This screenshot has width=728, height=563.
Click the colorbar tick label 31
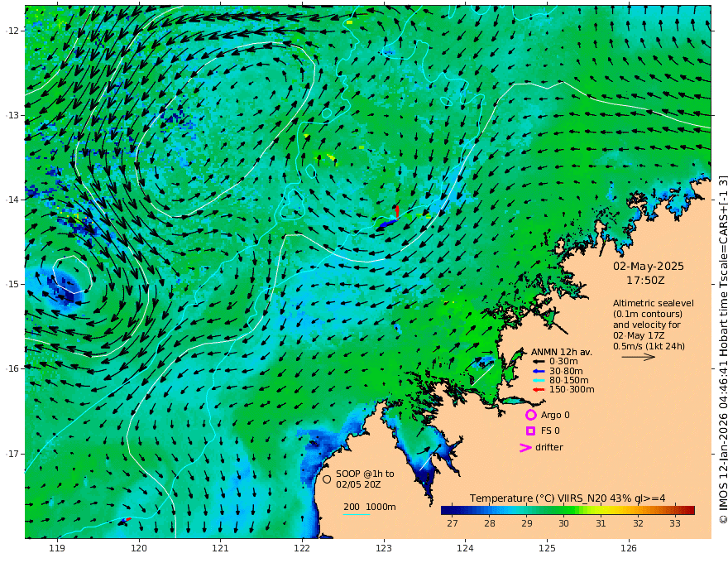click(x=601, y=523)
